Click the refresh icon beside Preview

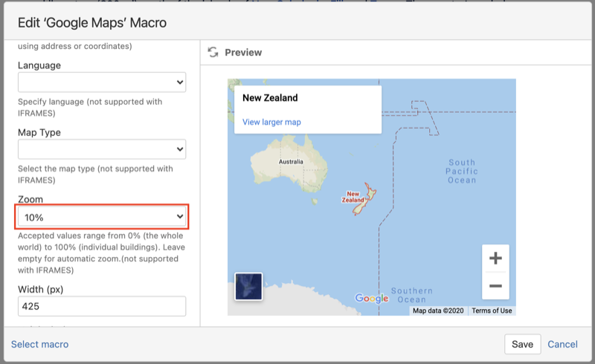213,52
